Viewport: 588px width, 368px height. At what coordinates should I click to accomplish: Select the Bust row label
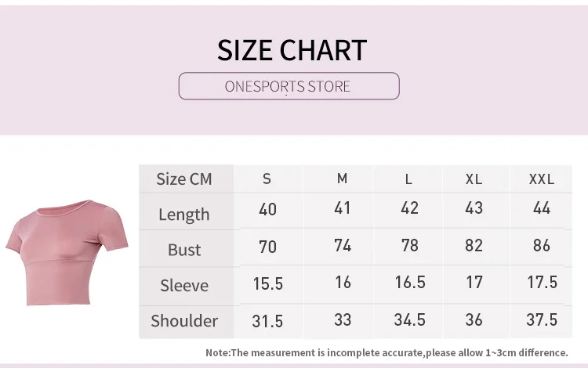tap(184, 250)
